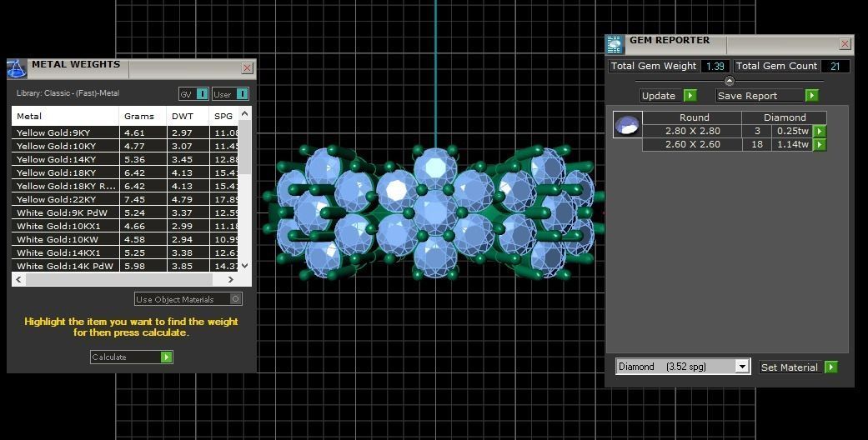This screenshot has width=868, height=440.
Task: Select the Yellow Gold:22KY row
Action: 125,199
